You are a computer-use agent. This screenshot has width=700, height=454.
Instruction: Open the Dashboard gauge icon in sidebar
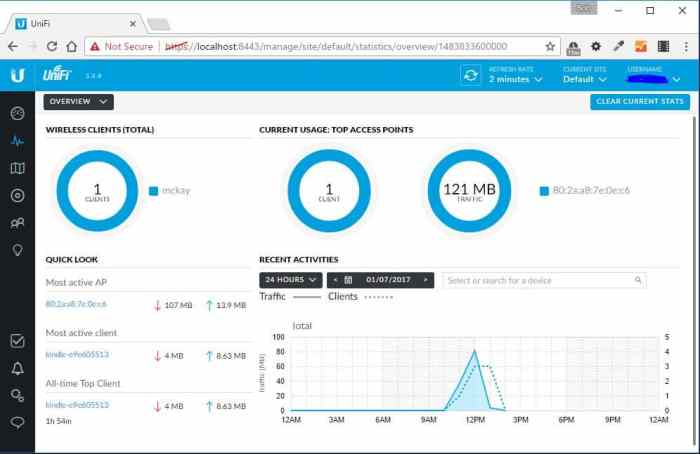[x=17, y=113]
